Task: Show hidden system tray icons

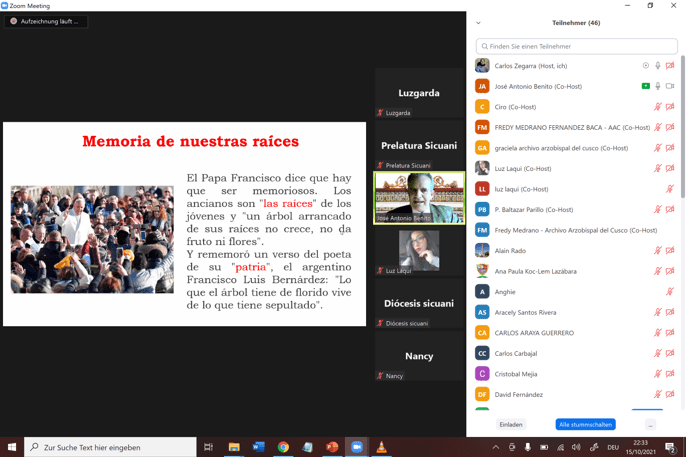Action: tap(495, 447)
